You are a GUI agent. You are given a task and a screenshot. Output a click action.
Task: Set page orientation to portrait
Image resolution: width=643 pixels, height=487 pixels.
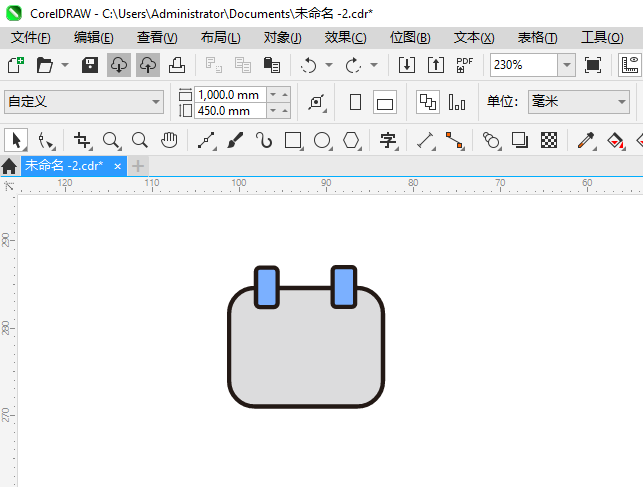(355, 102)
